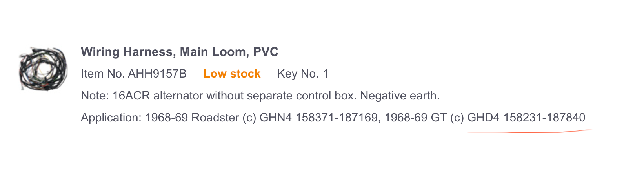
Task: Click the GHN4 chassis prefix
Action: coord(276,118)
